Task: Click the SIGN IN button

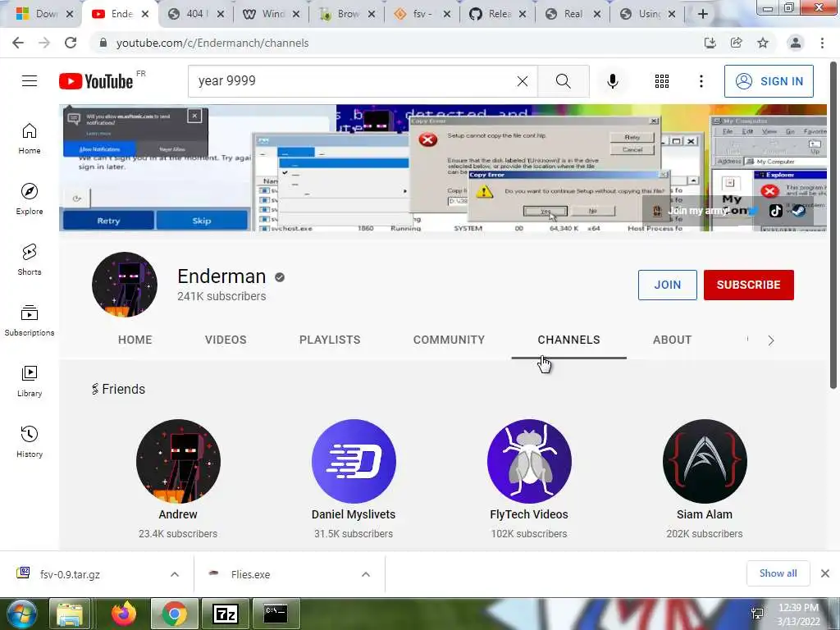Action: [x=769, y=81]
